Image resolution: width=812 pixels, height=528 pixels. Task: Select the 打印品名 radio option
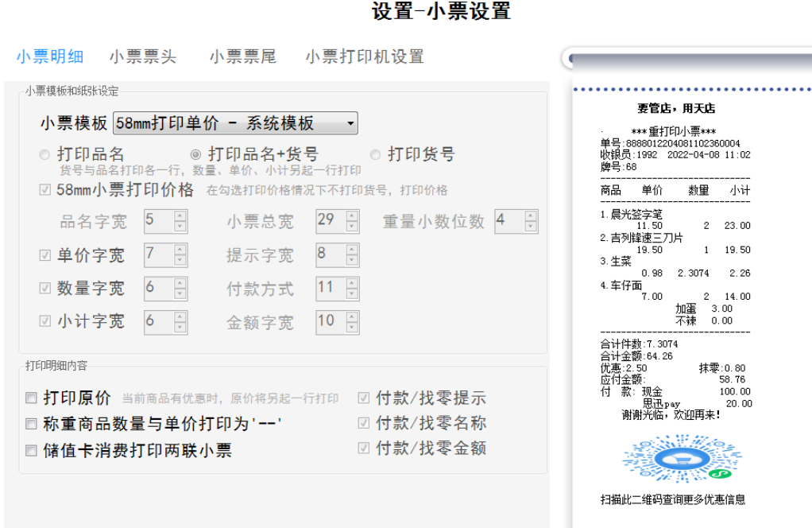45,155
